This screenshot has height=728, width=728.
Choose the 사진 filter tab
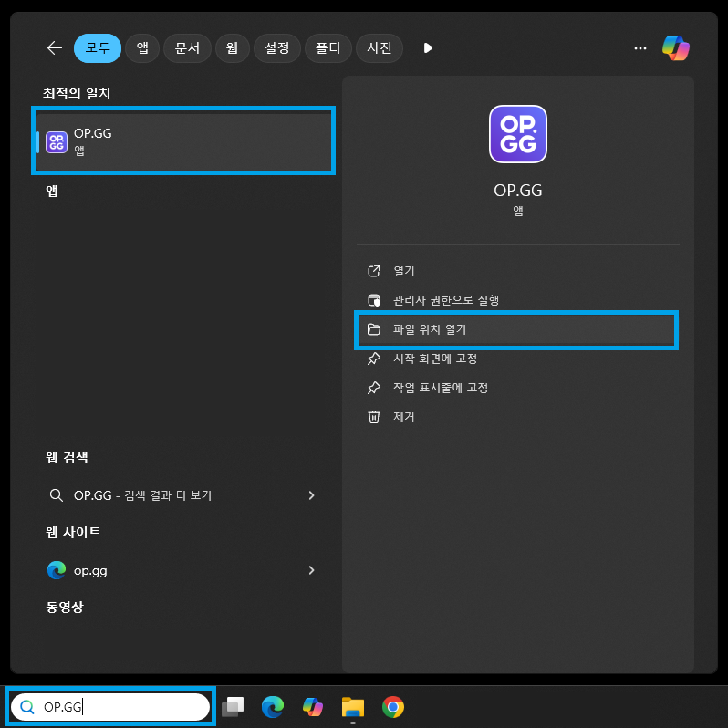tap(380, 47)
